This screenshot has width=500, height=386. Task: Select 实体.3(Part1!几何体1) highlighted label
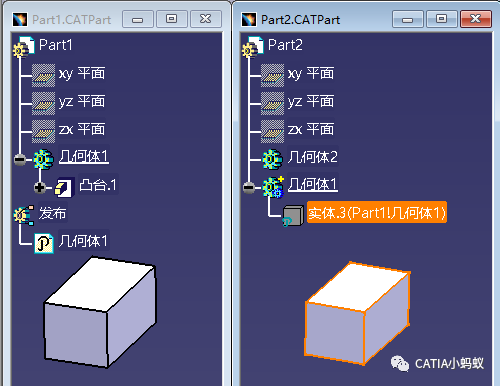point(377,213)
